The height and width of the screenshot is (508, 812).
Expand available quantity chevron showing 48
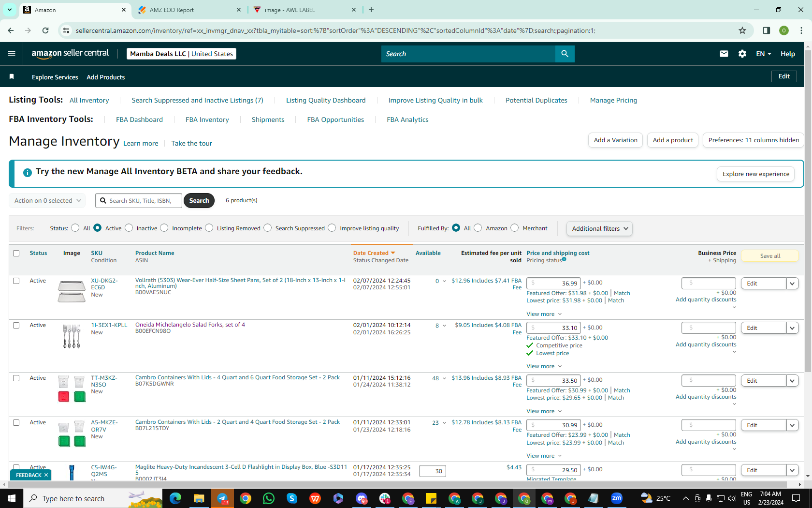click(x=444, y=378)
